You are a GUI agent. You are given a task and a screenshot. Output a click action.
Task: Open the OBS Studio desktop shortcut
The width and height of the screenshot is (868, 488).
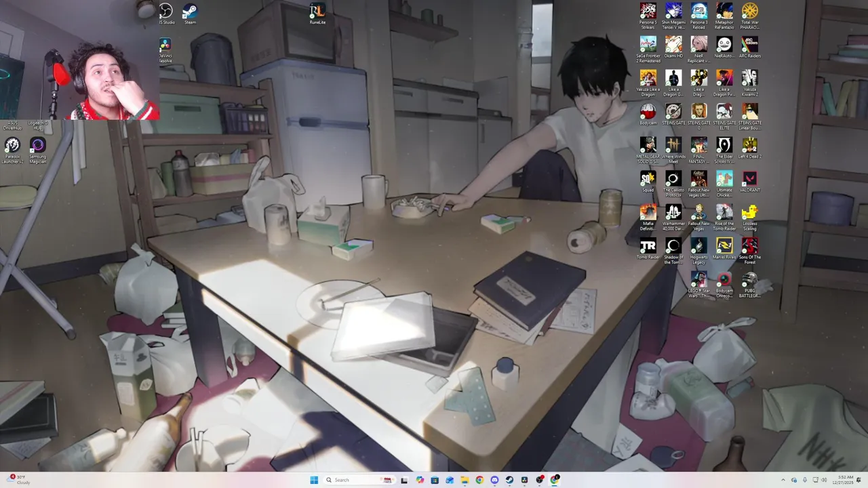(165, 13)
